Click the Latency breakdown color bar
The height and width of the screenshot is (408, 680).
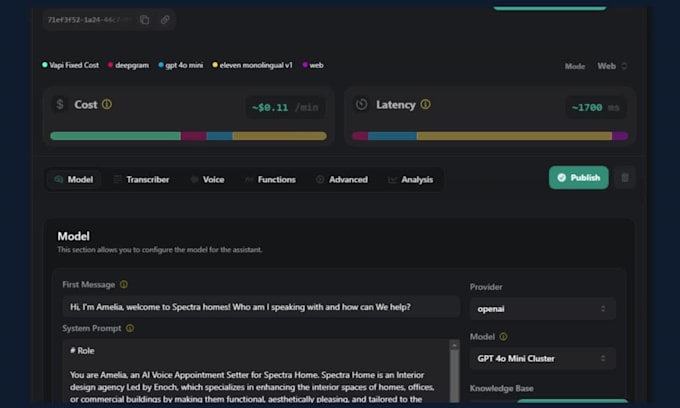pos(490,136)
